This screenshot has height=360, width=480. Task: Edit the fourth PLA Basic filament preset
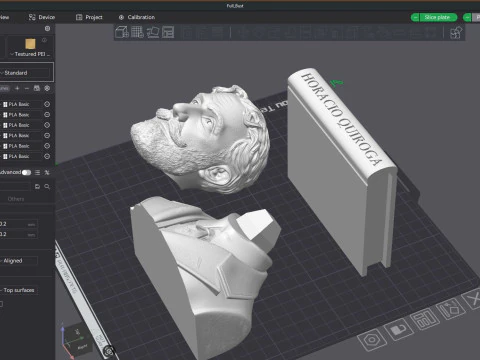[47, 135]
